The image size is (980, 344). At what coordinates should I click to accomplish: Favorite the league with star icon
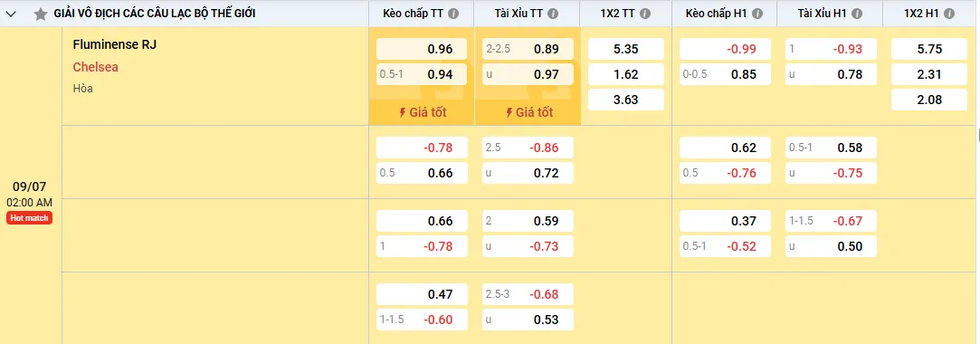[x=41, y=14]
